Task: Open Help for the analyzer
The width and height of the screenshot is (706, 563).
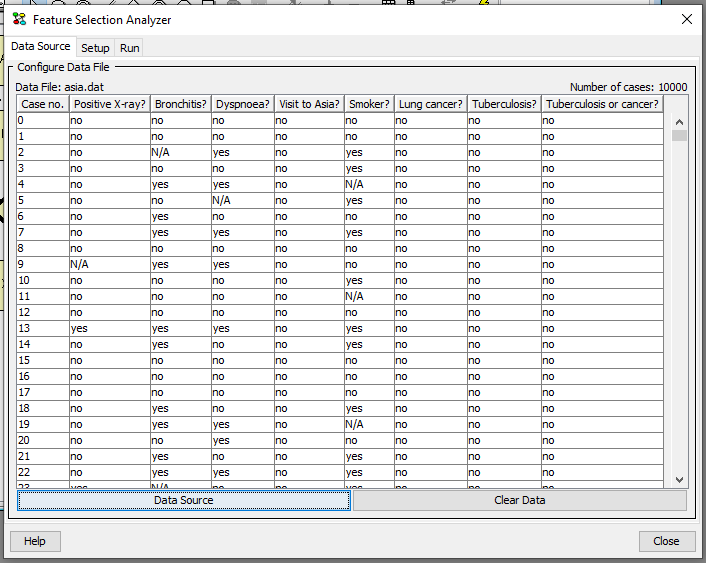Action: (x=35, y=541)
